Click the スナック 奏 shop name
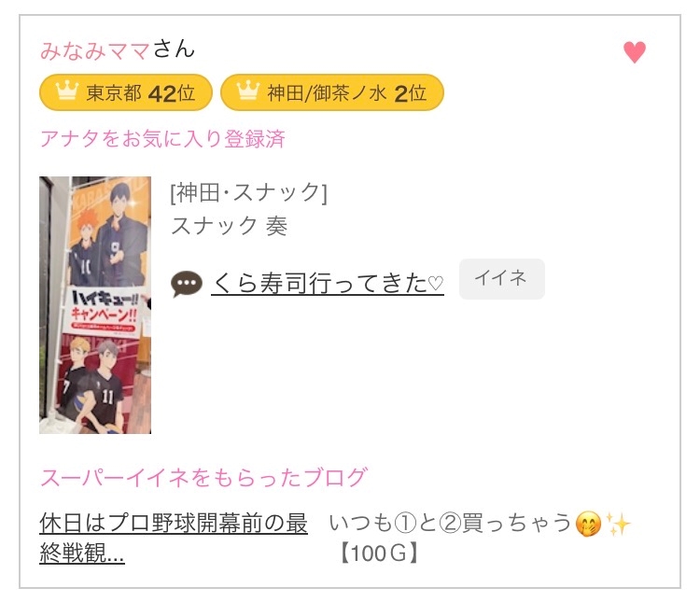Image resolution: width=700 pixels, height=602 pixels. tap(229, 226)
